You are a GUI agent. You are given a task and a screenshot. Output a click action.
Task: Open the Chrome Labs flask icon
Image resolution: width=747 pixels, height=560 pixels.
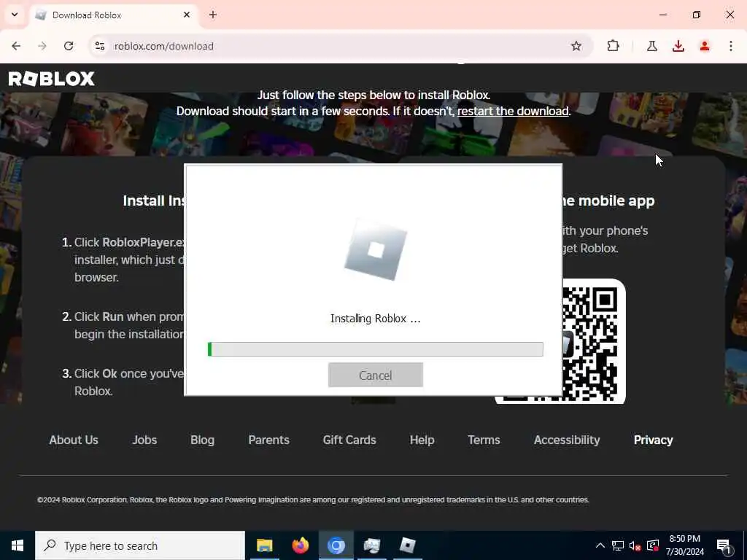point(651,46)
